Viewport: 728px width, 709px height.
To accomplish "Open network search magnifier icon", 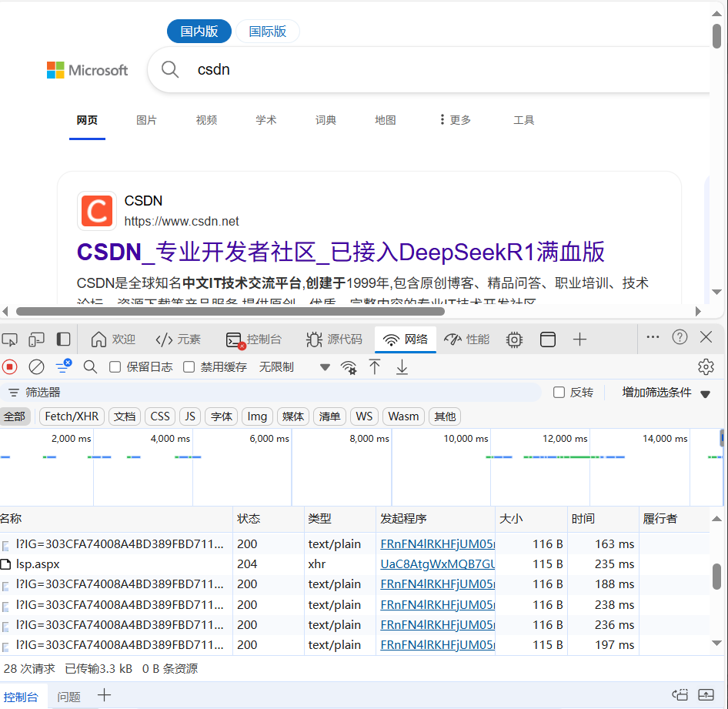I will click(x=90, y=366).
